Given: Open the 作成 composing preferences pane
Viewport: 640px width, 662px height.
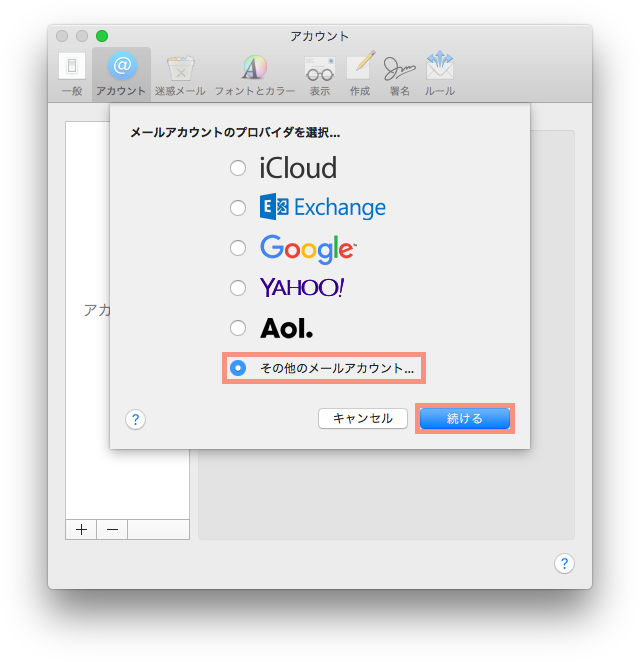Looking at the screenshot, I should [x=360, y=74].
